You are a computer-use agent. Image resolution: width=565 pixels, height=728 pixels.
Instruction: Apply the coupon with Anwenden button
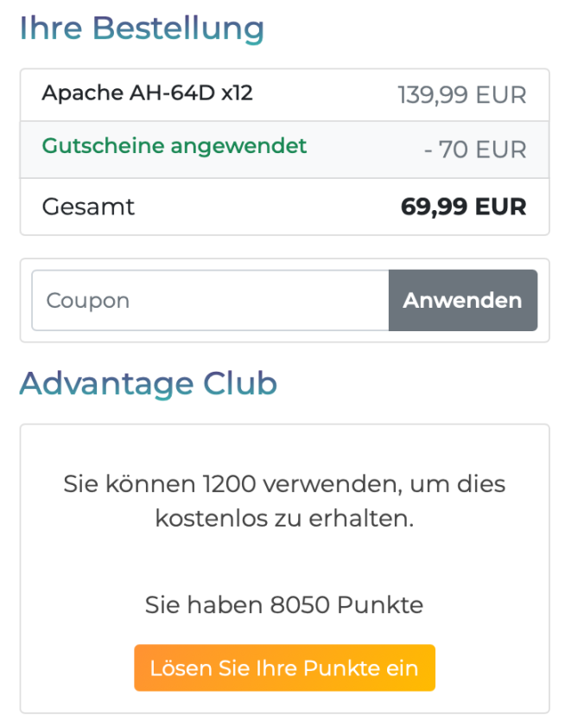click(x=463, y=300)
